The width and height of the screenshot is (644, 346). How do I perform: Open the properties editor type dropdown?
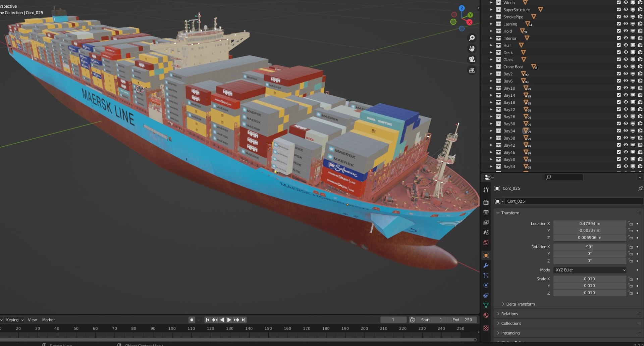click(x=489, y=177)
